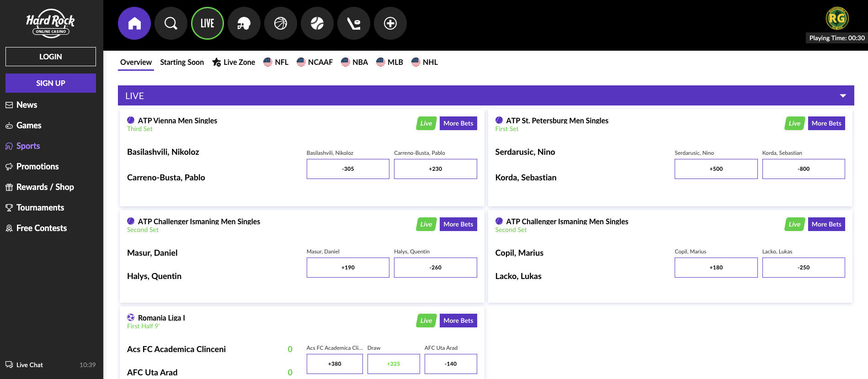Select the football helmet icon
The height and width of the screenshot is (379, 868).
tap(244, 23)
